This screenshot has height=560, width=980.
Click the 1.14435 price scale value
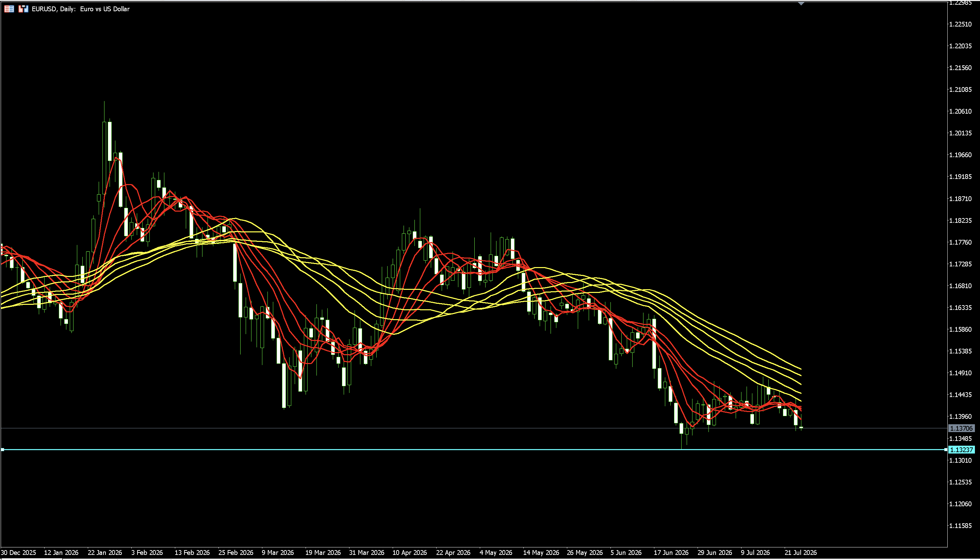coord(960,395)
